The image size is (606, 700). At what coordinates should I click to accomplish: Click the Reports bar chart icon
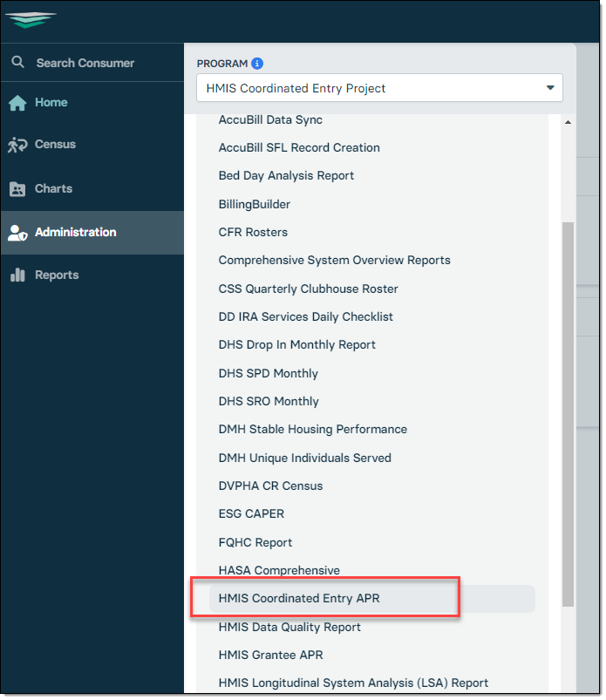17,275
